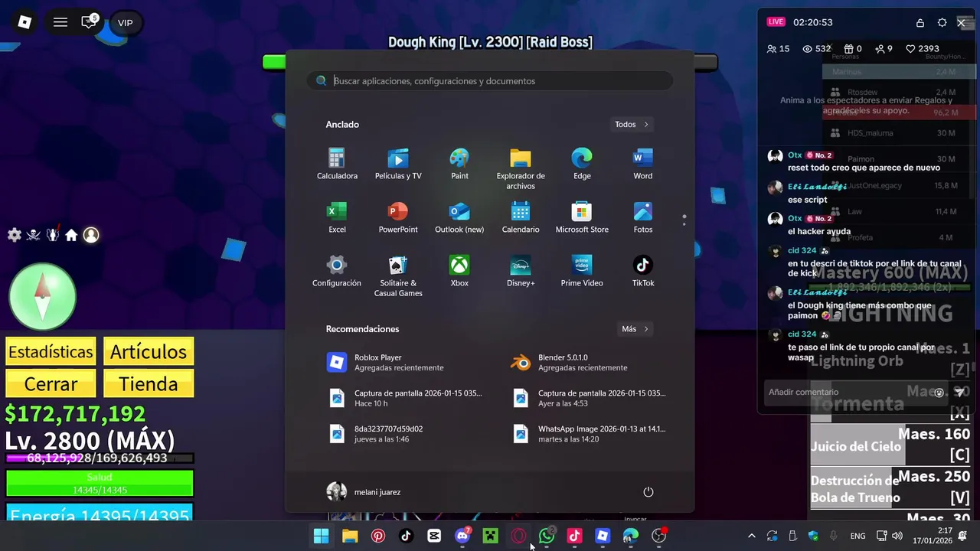Click the ENG language indicator
Screen dimensions: 980x551
pos(857,536)
